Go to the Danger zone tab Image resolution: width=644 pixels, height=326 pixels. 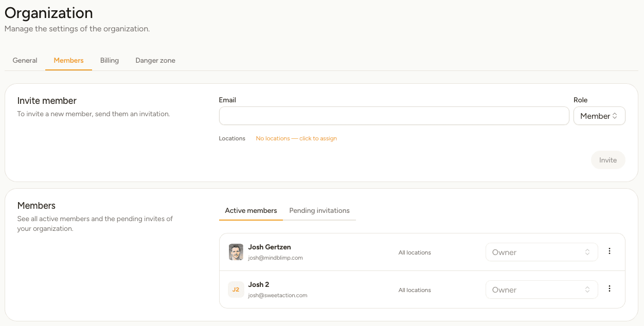pyautogui.click(x=155, y=60)
